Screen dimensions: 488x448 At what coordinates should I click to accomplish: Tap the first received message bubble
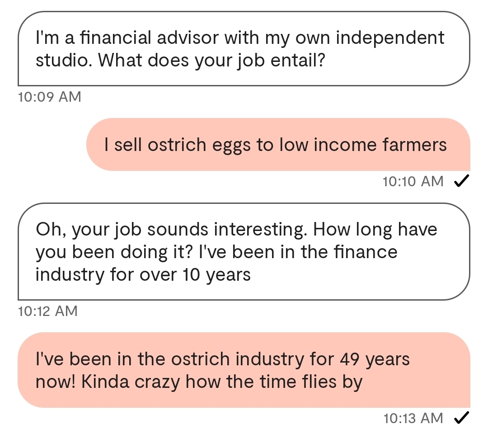point(244,49)
